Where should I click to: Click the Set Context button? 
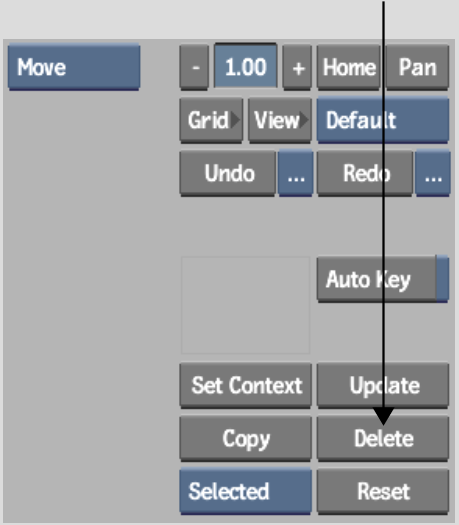246,385
